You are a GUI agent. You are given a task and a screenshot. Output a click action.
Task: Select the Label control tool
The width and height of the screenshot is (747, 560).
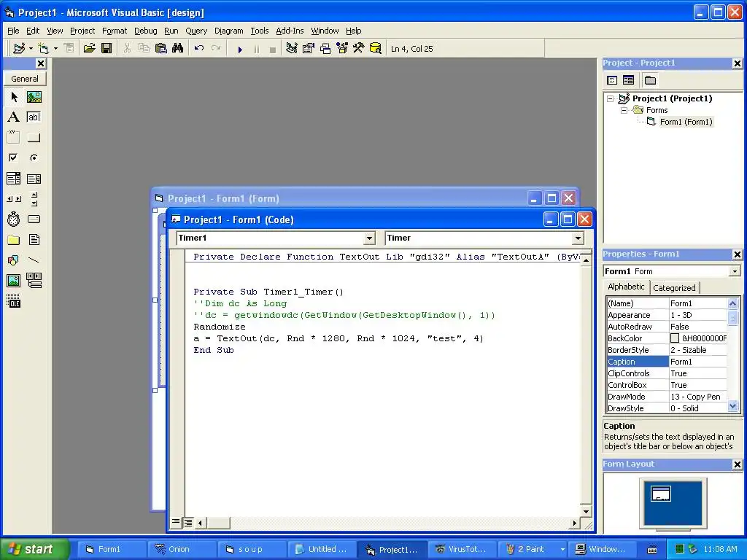(14, 117)
